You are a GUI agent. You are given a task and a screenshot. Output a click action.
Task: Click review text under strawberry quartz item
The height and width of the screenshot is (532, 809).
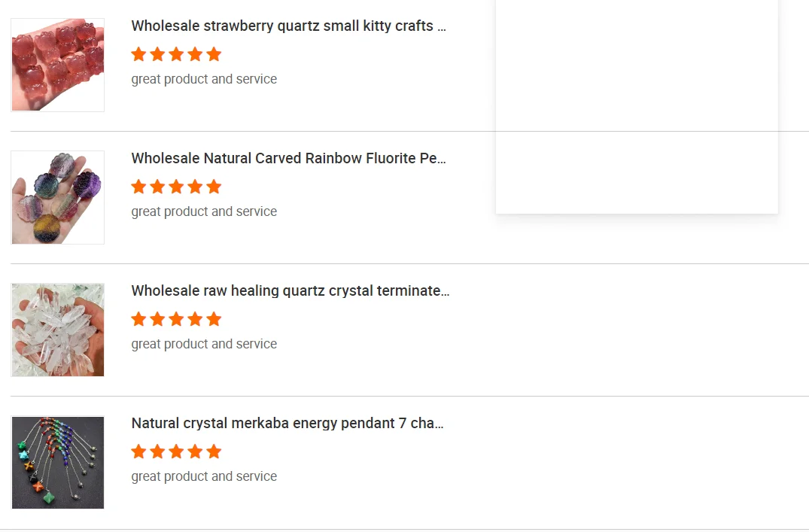click(204, 79)
